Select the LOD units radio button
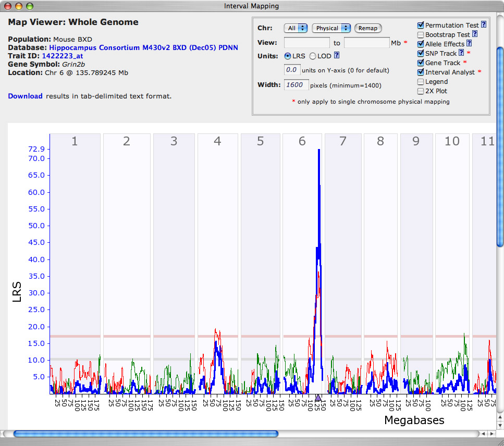This screenshot has height=446, width=504. (x=313, y=56)
